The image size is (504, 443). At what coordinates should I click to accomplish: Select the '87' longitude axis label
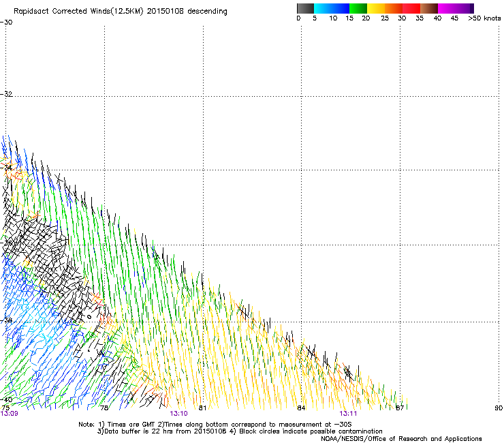(400, 408)
